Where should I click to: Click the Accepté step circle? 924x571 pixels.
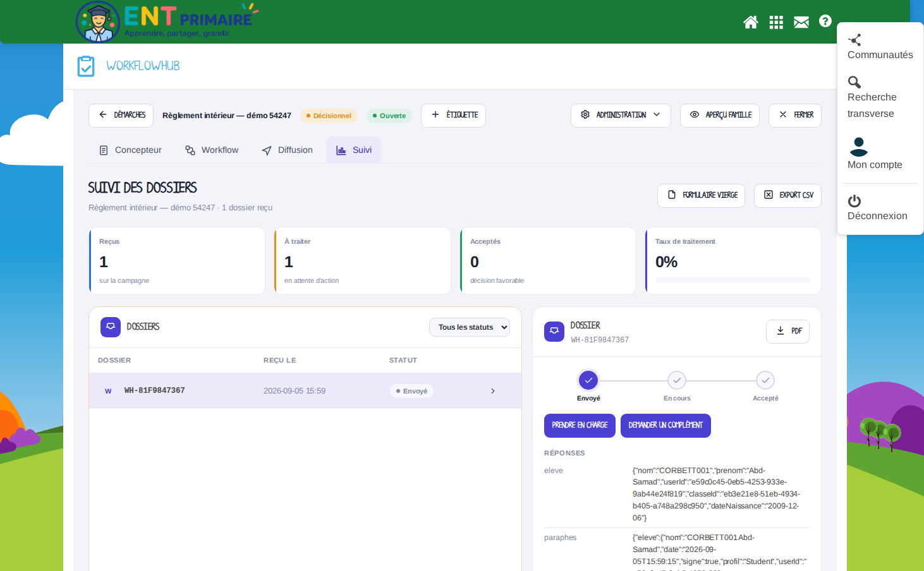click(x=765, y=380)
